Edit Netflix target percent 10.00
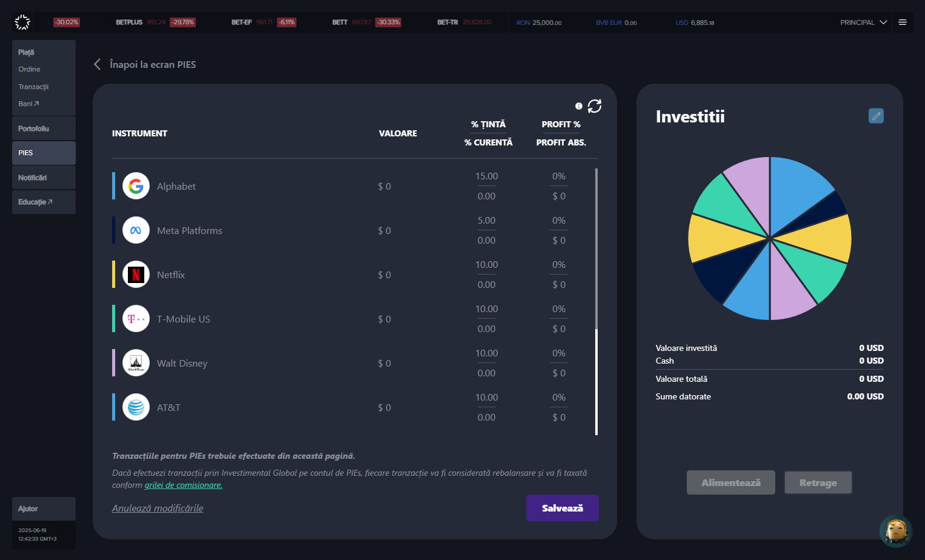The height and width of the screenshot is (560, 925). [x=486, y=265]
